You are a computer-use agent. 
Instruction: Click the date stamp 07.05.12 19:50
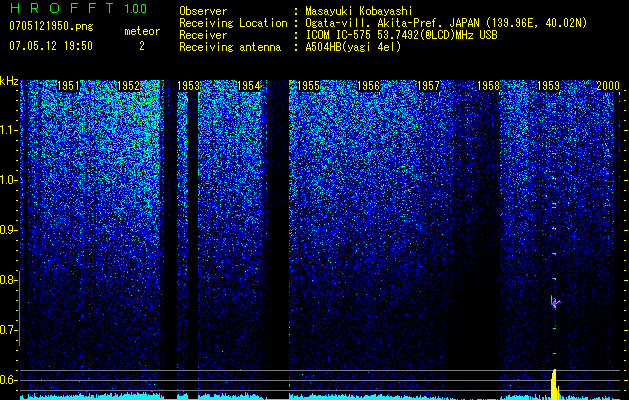click(51, 46)
